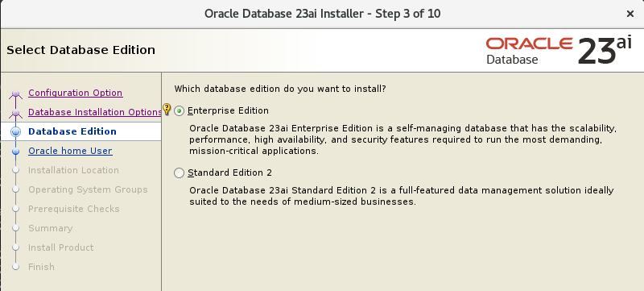Open the Configuration Option step link
Viewport: 644px width, 291px height.
(75, 93)
